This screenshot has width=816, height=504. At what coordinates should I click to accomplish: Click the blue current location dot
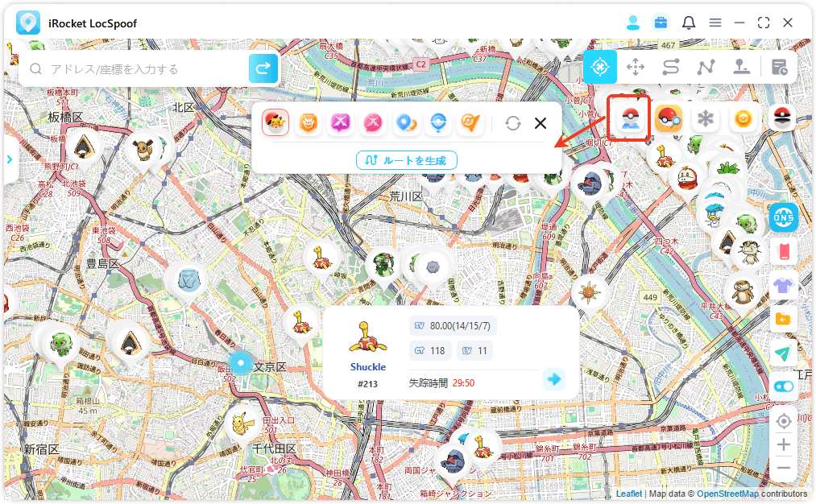pos(240,362)
